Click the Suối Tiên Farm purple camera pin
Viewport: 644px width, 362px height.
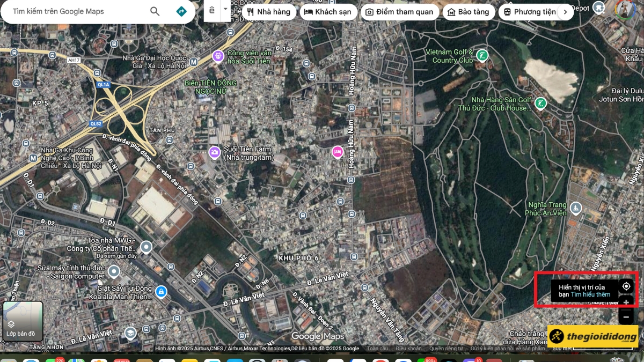pyautogui.click(x=215, y=153)
